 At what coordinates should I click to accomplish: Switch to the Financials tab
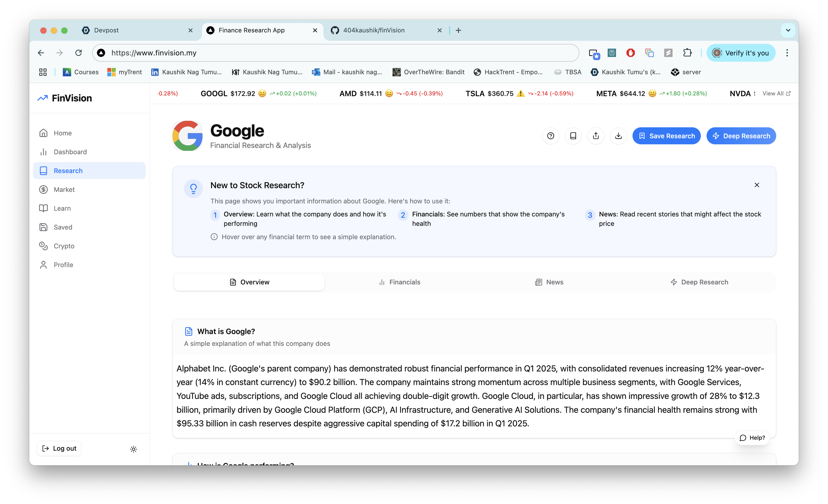(399, 282)
